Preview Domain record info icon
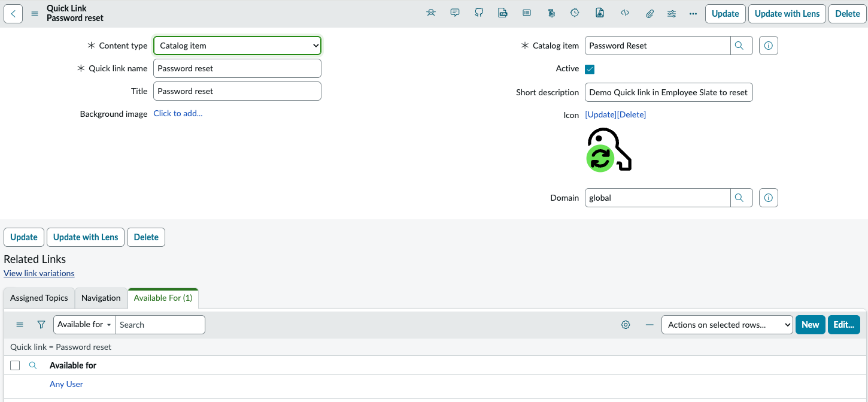Screen dimensions: 868x402 tap(769, 198)
